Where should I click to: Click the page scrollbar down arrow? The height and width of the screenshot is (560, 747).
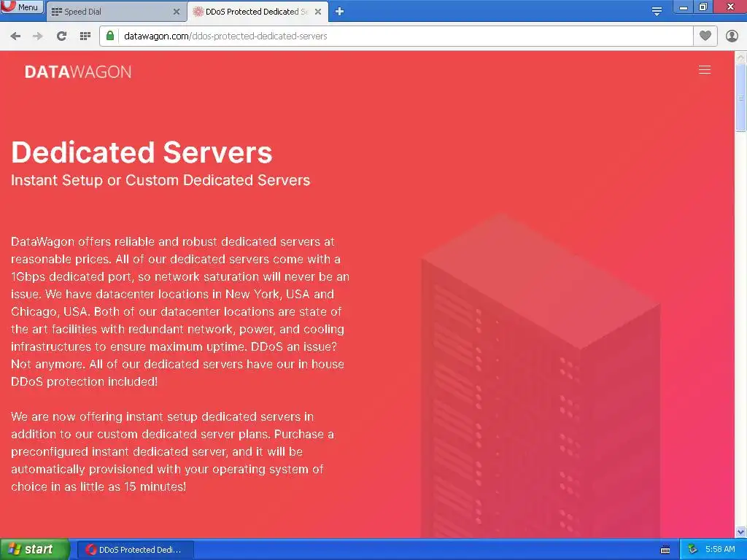pyautogui.click(x=741, y=532)
